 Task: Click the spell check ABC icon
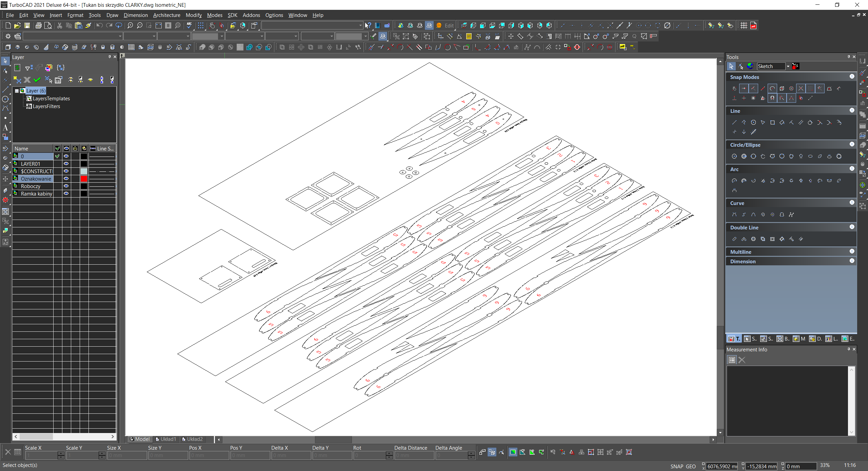(x=189, y=25)
